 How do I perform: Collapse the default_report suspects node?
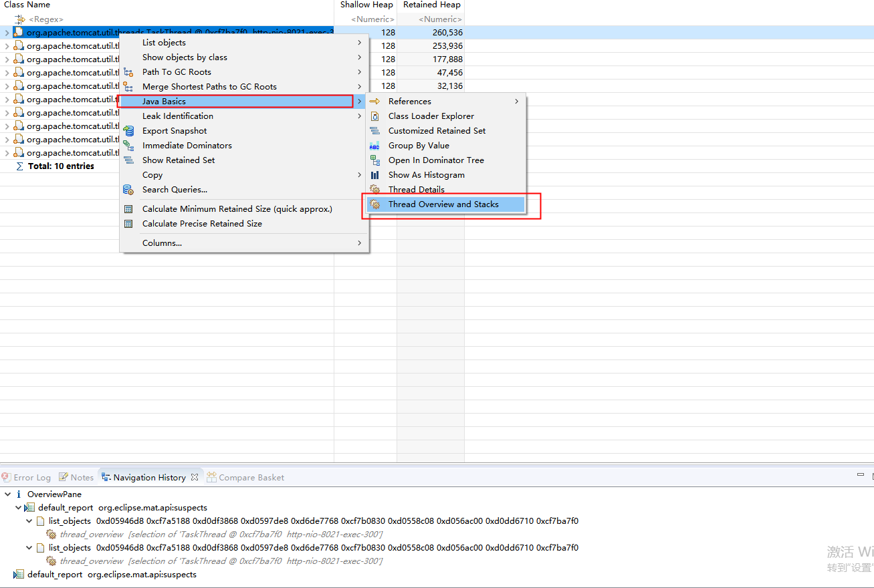tap(18, 507)
